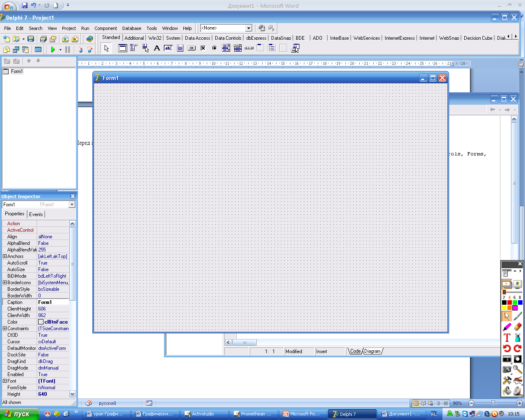525x420 pixels.
Task: Select the Label component in Standard palette
Action: (x=157, y=48)
